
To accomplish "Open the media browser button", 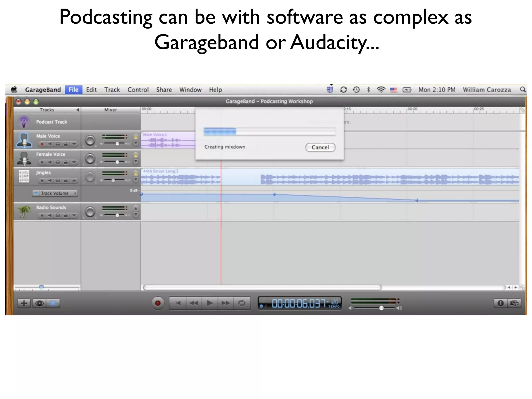I will tap(514, 303).
